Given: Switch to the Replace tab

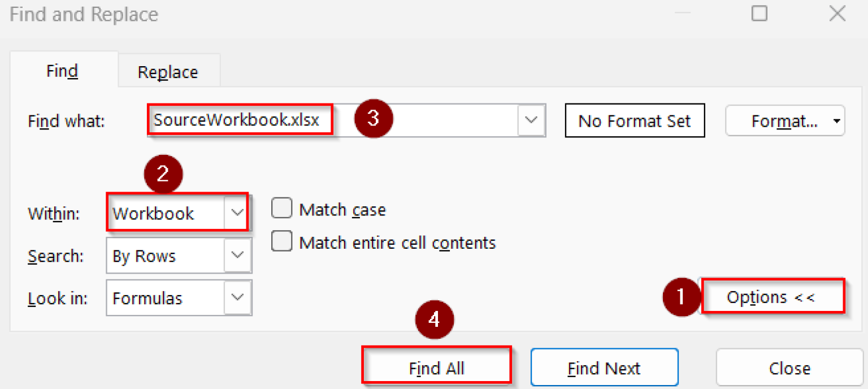Looking at the screenshot, I should tap(168, 71).
